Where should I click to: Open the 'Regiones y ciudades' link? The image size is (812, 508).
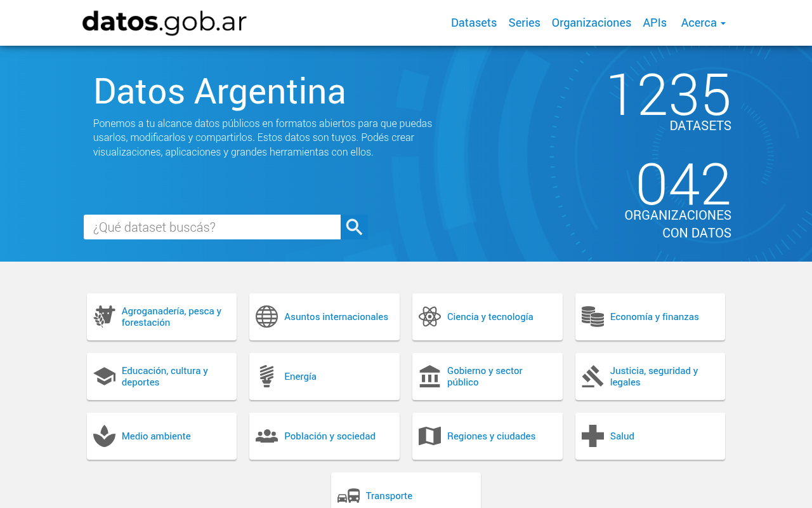coord(491,436)
